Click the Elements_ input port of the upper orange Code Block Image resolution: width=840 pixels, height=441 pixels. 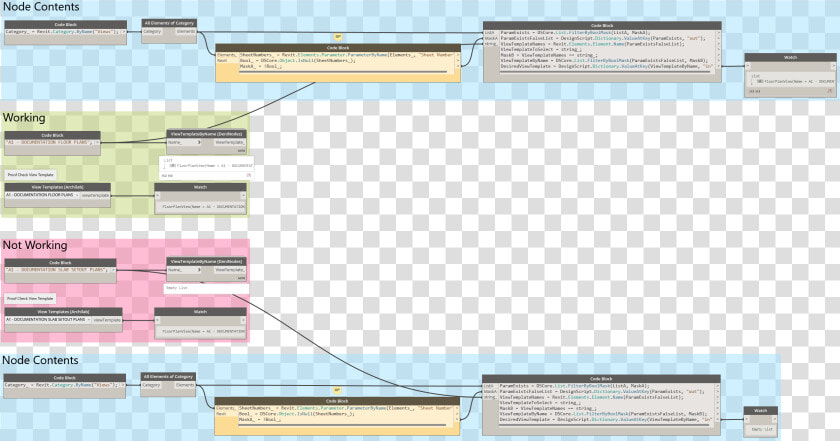pyautogui.click(x=226, y=55)
